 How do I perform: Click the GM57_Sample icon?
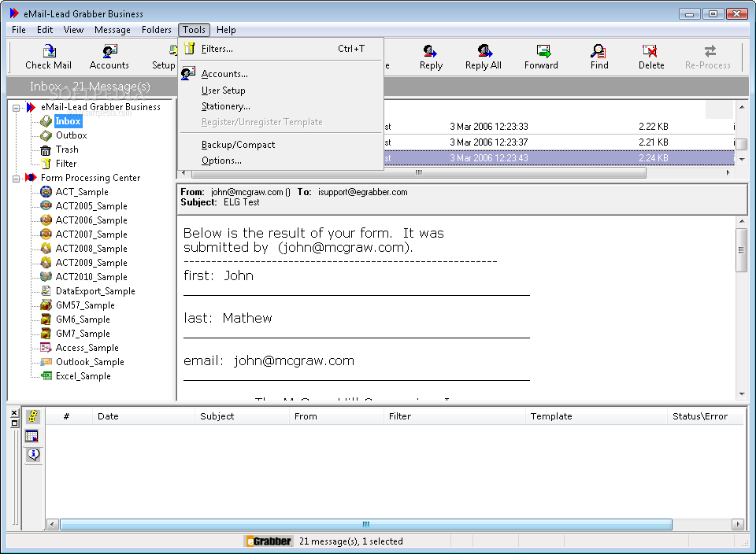46,305
